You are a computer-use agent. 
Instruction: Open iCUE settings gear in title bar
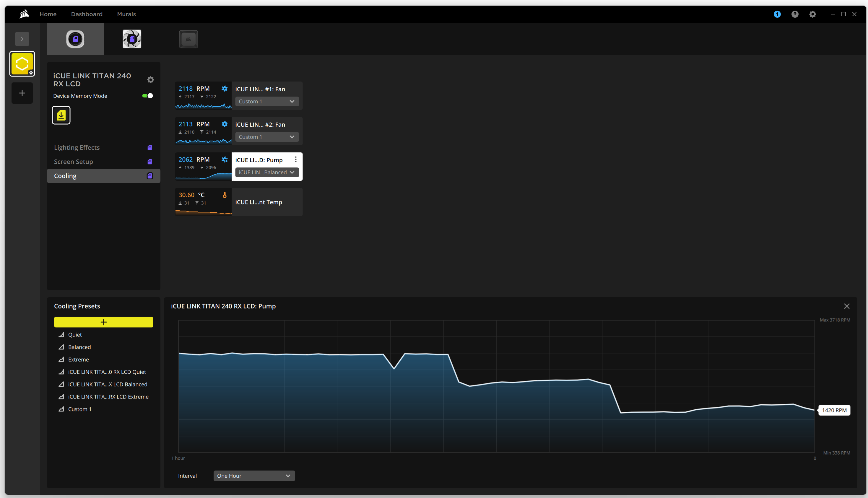pos(812,14)
